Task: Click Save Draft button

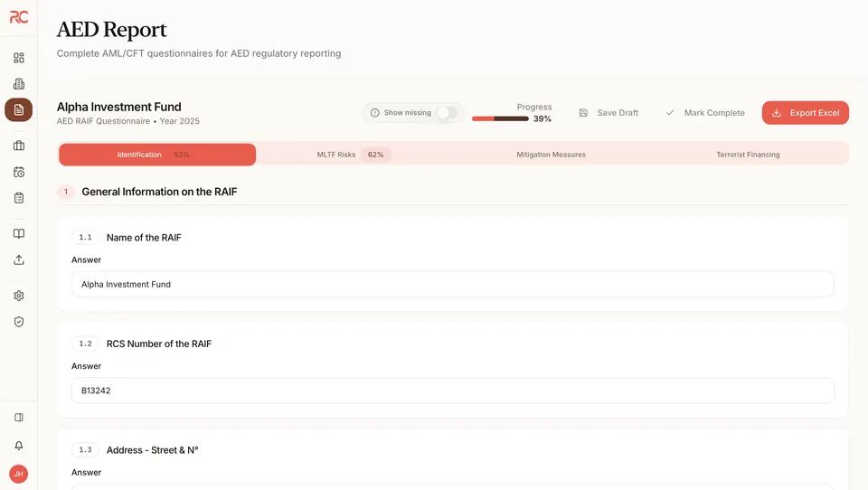Action: click(x=609, y=113)
